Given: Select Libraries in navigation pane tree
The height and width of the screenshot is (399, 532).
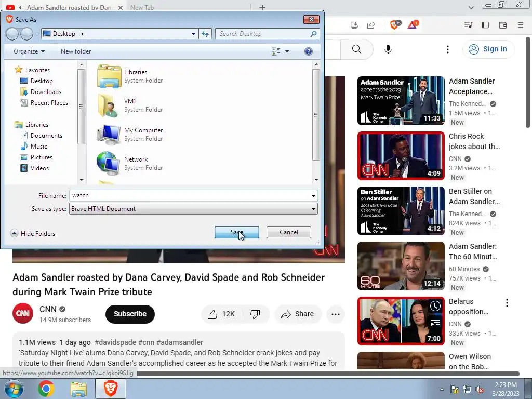Looking at the screenshot, I should (32, 125).
